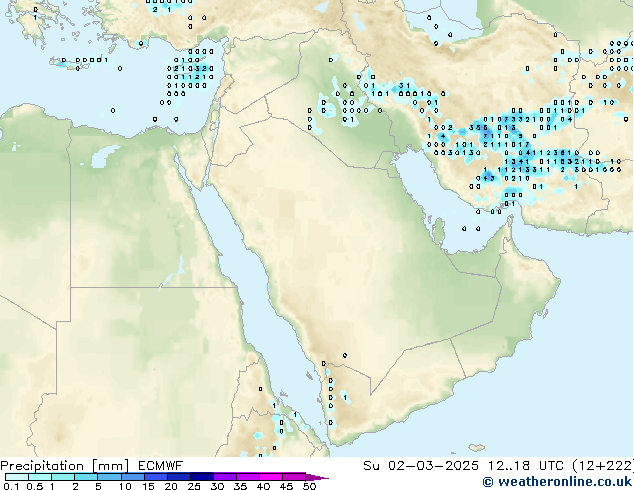The image size is (634, 490).
Task: Click the ECMWF model label
Action: [161, 466]
